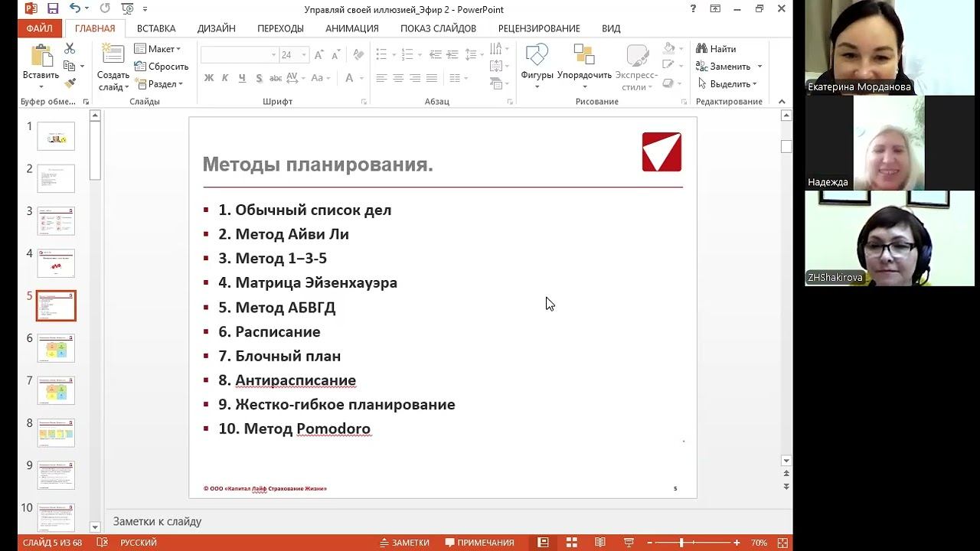Center-align paragraph text
Screen dimensions: 980x551
pyautogui.click(x=398, y=78)
